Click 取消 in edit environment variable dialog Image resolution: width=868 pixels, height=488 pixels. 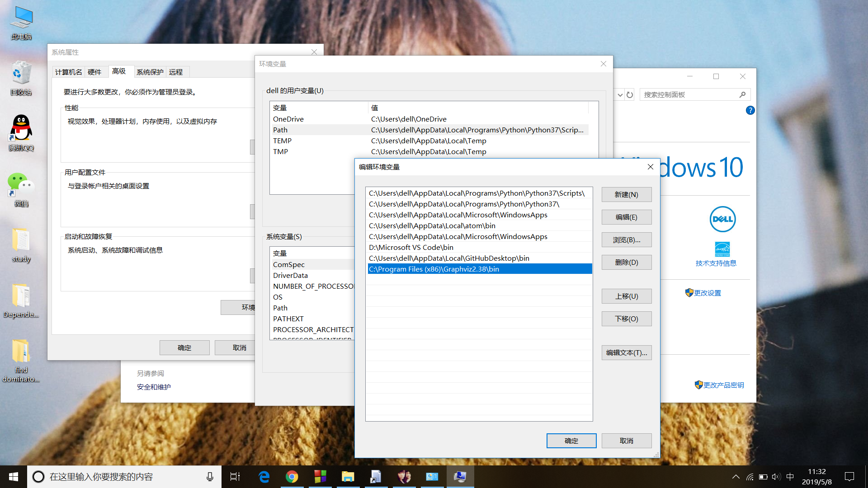(626, 441)
